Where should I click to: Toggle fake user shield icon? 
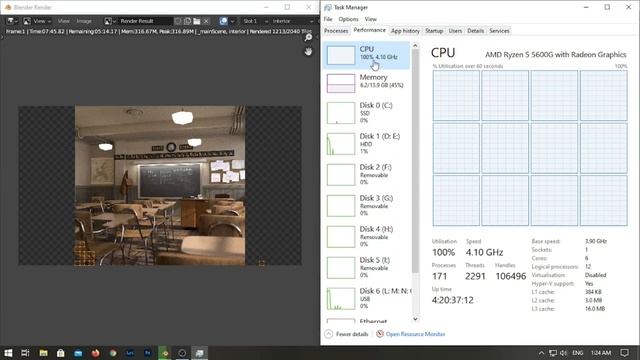[178, 21]
